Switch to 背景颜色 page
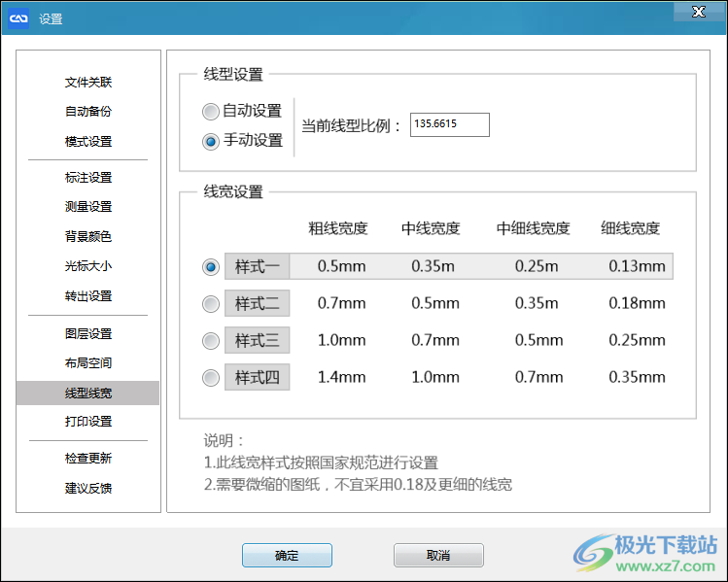This screenshot has height=582, width=728. 88,236
